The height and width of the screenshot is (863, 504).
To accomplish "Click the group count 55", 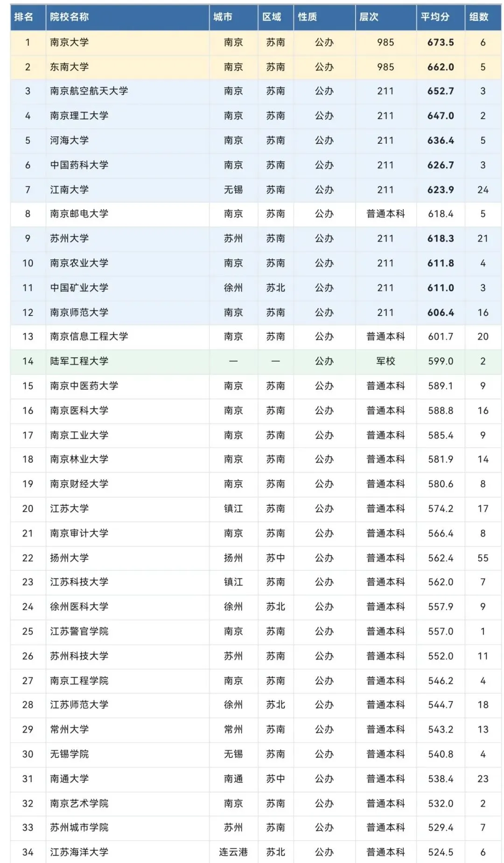I will (x=483, y=559).
